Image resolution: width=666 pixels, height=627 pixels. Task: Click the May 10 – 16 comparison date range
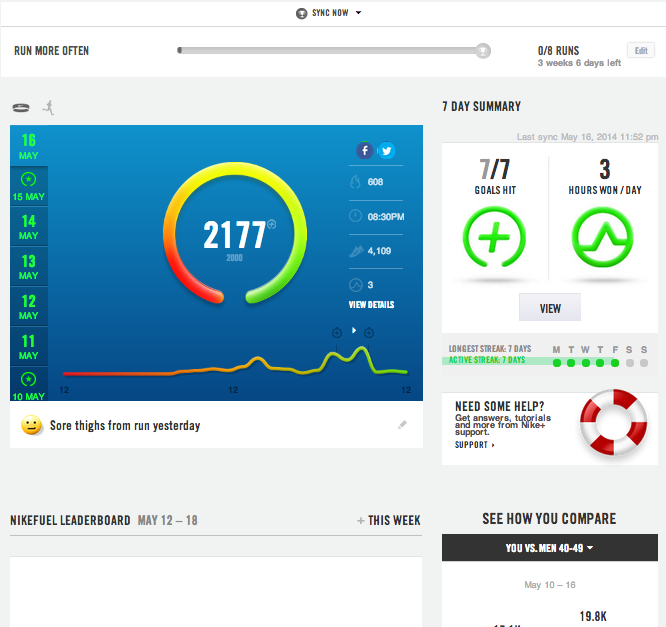pos(550,585)
